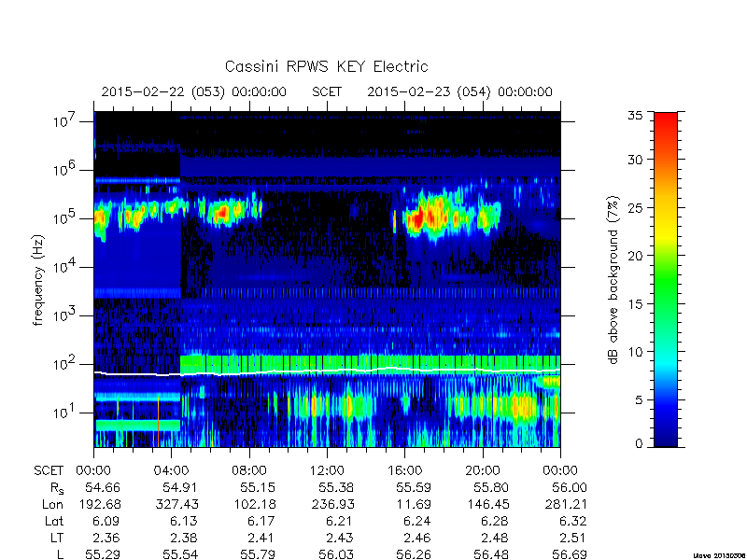Select the LT value "2.41"
The height and width of the screenshot is (560, 747).
[262, 538]
